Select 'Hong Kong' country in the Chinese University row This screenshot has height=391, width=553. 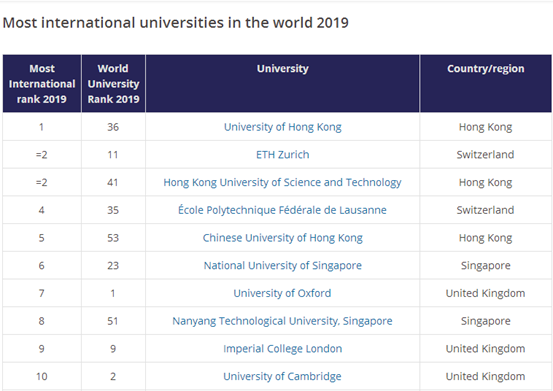click(x=485, y=238)
